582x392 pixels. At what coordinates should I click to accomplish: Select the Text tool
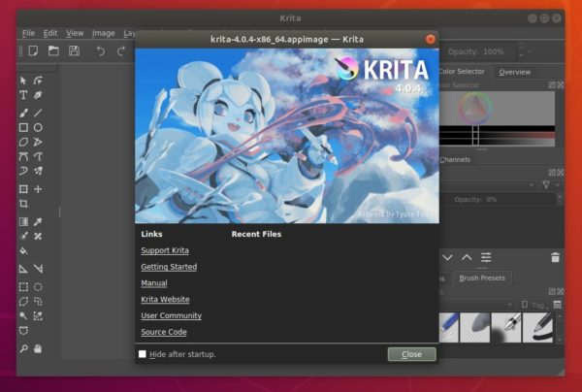(x=23, y=95)
